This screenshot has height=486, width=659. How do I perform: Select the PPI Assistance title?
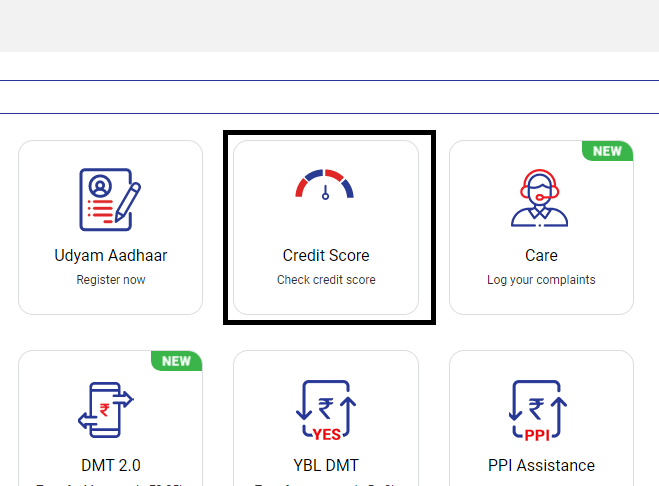[x=541, y=465]
